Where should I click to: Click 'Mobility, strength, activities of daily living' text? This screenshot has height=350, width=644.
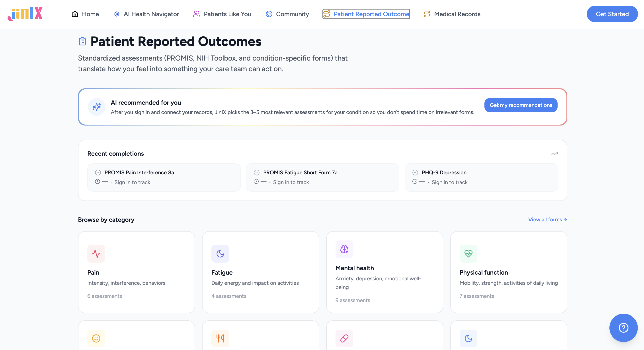(x=509, y=283)
